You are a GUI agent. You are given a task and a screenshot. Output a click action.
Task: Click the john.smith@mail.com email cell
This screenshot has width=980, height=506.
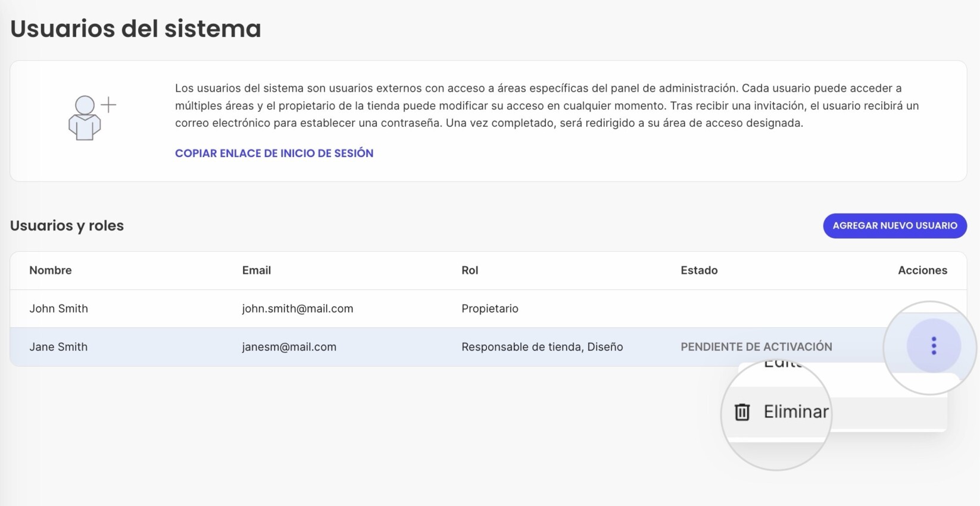tap(298, 308)
